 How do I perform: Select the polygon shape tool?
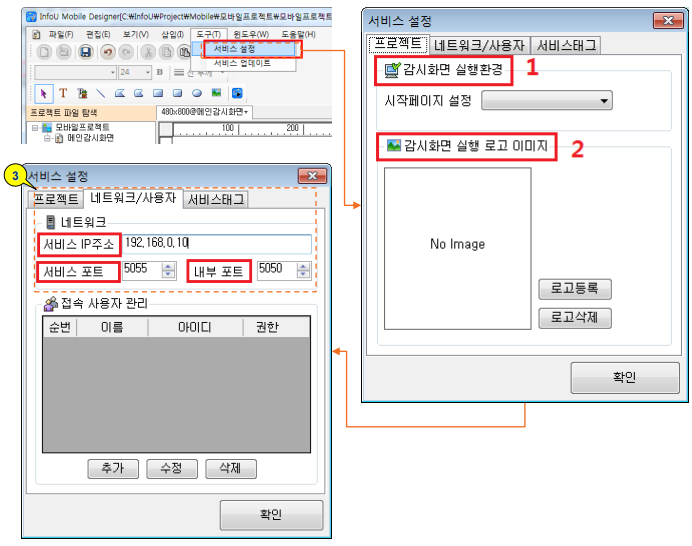[120, 93]
